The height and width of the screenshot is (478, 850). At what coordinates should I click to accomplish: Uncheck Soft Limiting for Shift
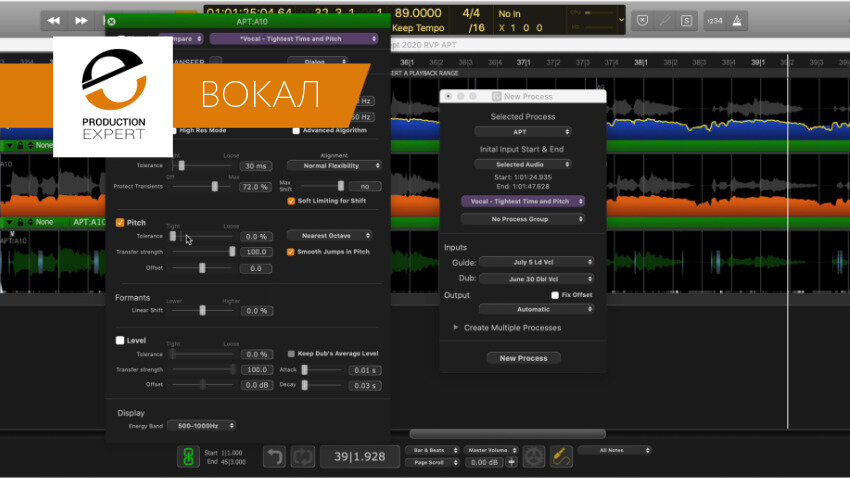[x=291, y=201]
